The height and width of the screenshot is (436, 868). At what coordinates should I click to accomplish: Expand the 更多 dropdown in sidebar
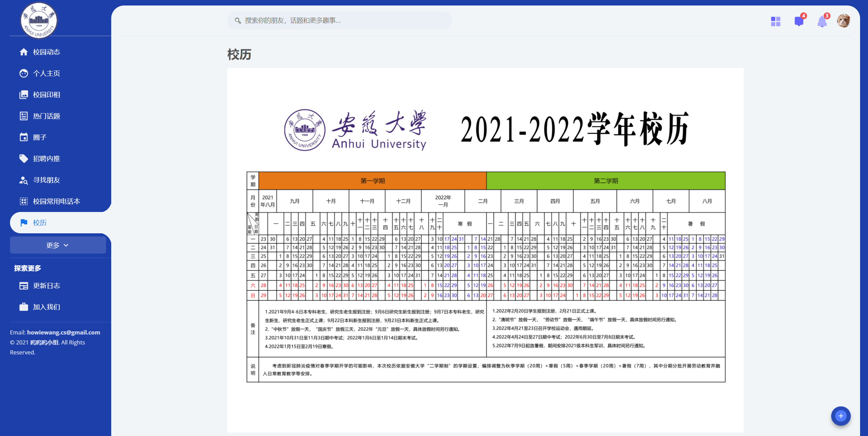coord(58,245)
